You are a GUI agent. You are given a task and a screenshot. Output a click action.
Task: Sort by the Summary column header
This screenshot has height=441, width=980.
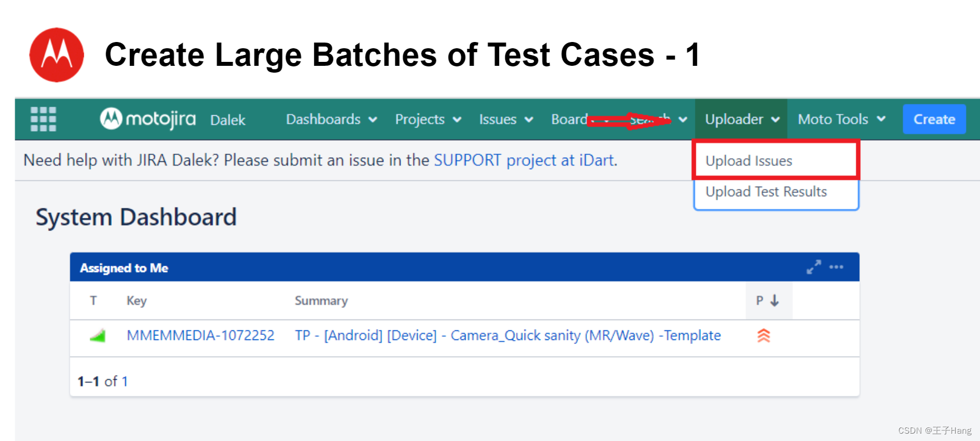pyautogui.click(x=321, y=300)
